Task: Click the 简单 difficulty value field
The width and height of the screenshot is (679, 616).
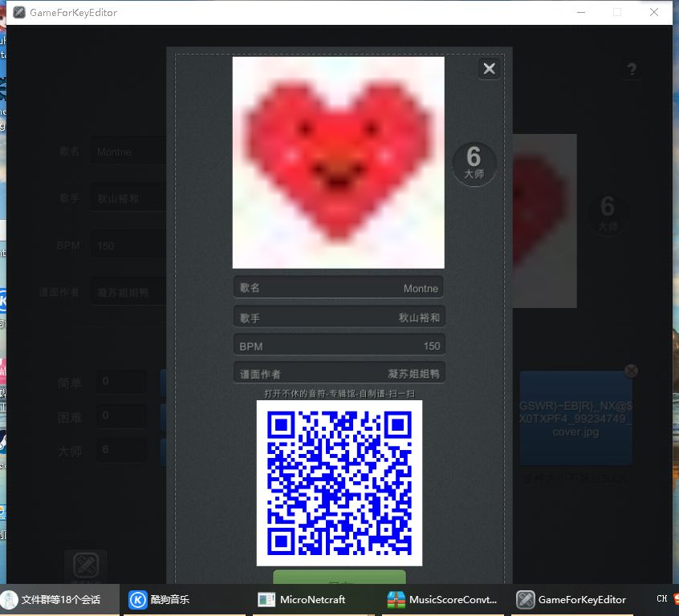Action: tap(121, 382)
